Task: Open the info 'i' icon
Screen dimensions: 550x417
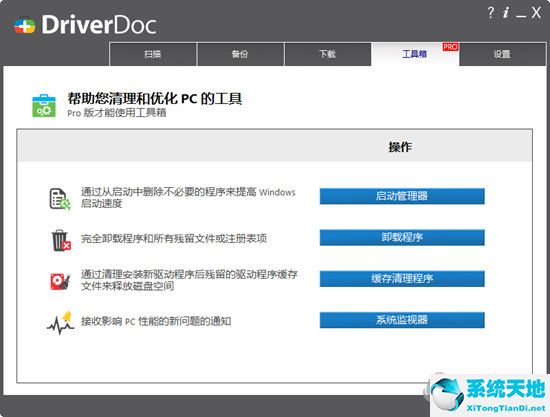Action: (505, 13)
